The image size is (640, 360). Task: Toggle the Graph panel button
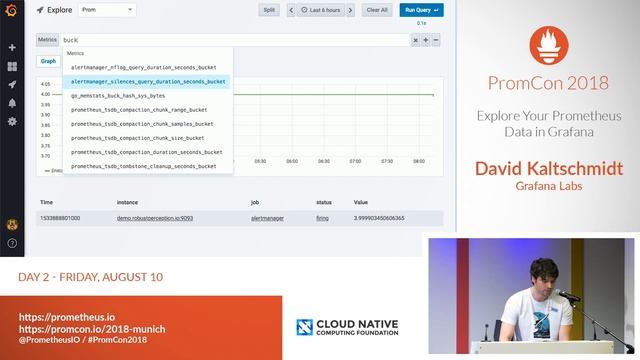point(48,61)
